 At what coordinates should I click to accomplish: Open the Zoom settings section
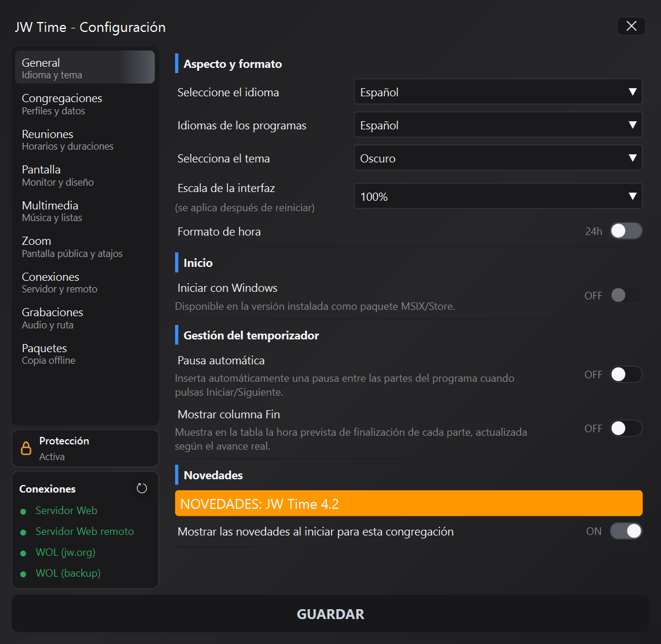pos(85,247)
